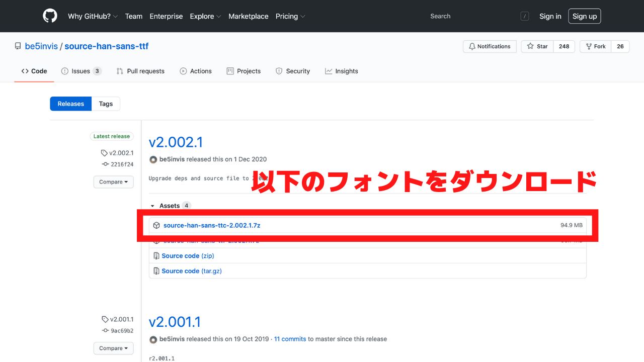Click the commit icon next to 2216f24
The width and height of the screenshot is (644, 362).
pos(106,164)
